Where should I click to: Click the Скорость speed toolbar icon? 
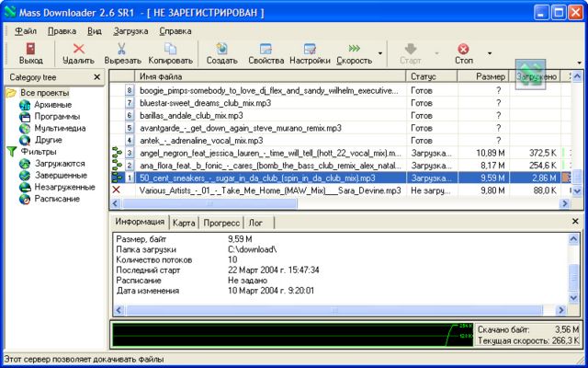(x=354, y=48)
